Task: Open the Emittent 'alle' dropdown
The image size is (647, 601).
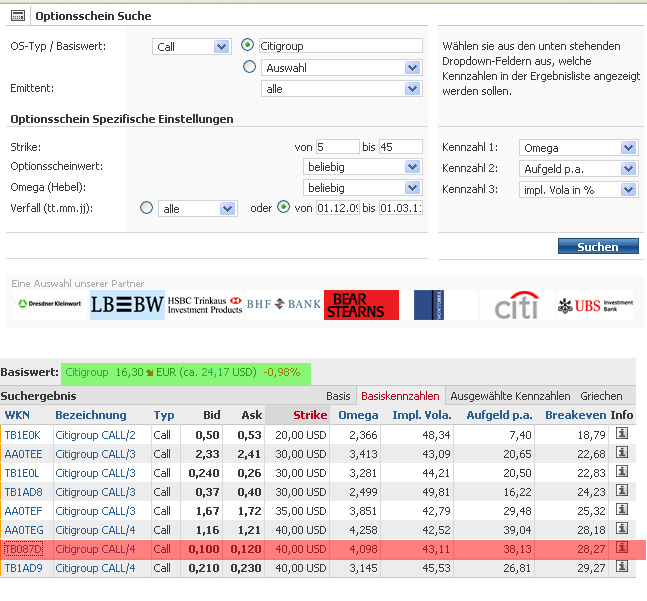Action: click(341, 89)
